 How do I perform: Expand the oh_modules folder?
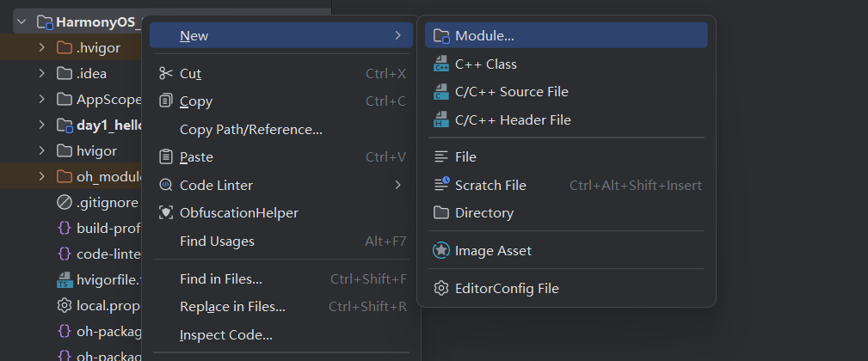point(41,176)
